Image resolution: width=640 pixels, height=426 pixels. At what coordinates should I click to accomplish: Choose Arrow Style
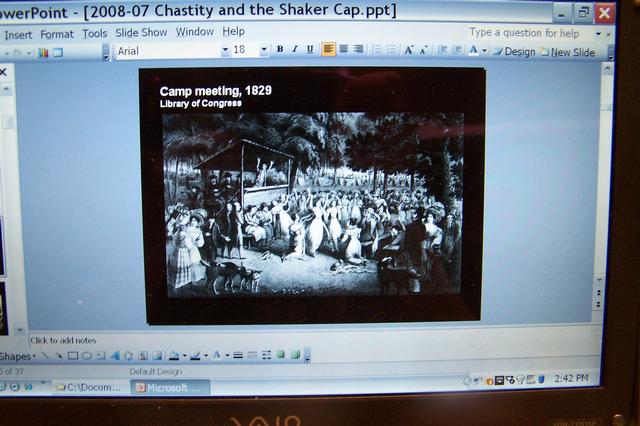pos(267,356)
